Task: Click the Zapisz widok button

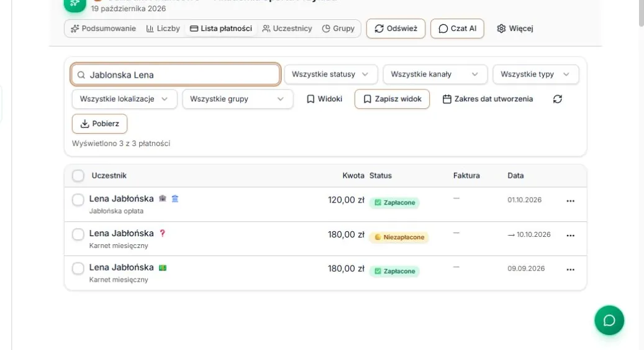Action: (392, 99)
